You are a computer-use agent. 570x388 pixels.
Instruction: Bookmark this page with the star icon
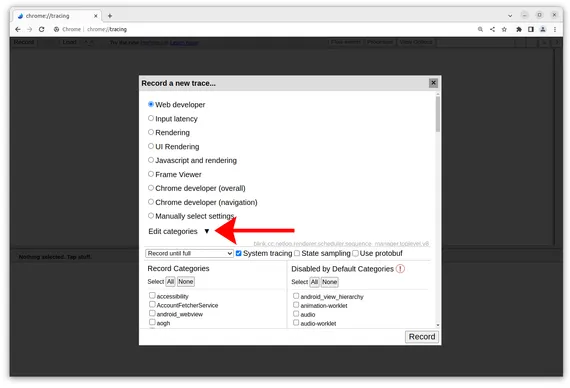pos(504,29)
